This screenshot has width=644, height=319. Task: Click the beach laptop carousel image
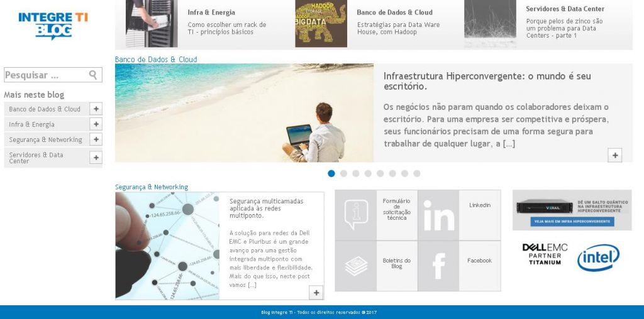pos(245,113)
